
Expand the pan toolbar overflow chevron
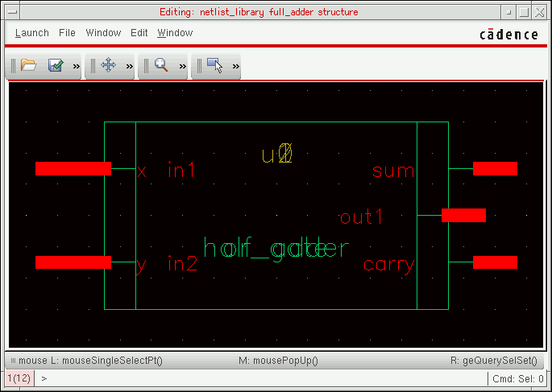click(130, 67)
